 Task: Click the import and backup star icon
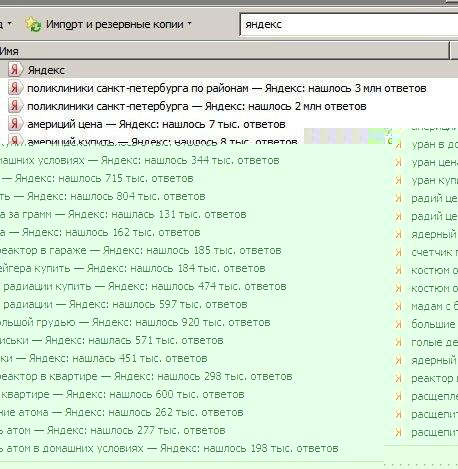pos(33,25)
